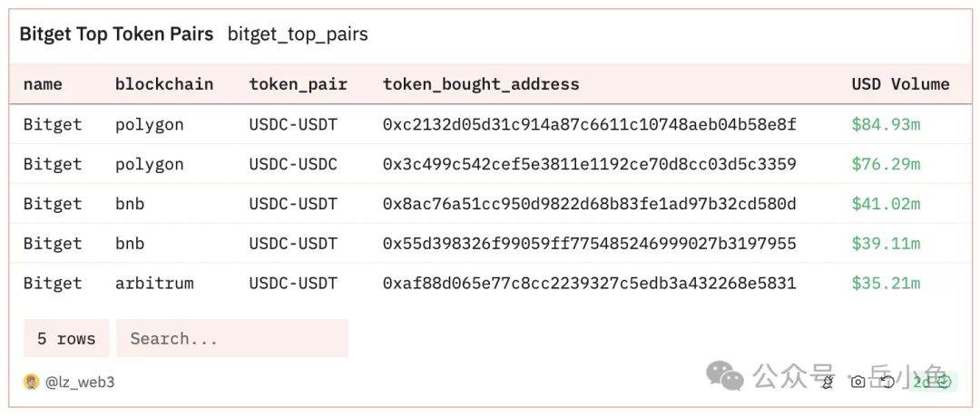Focus the Search input field
This screenshot has width=980, height=416.
[232, 338]
